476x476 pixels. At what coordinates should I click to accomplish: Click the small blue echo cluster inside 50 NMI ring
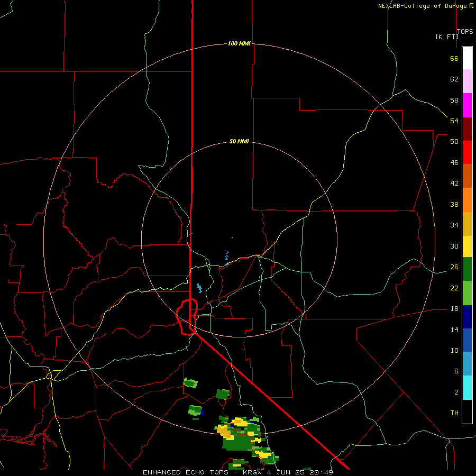tap(199, 288)
